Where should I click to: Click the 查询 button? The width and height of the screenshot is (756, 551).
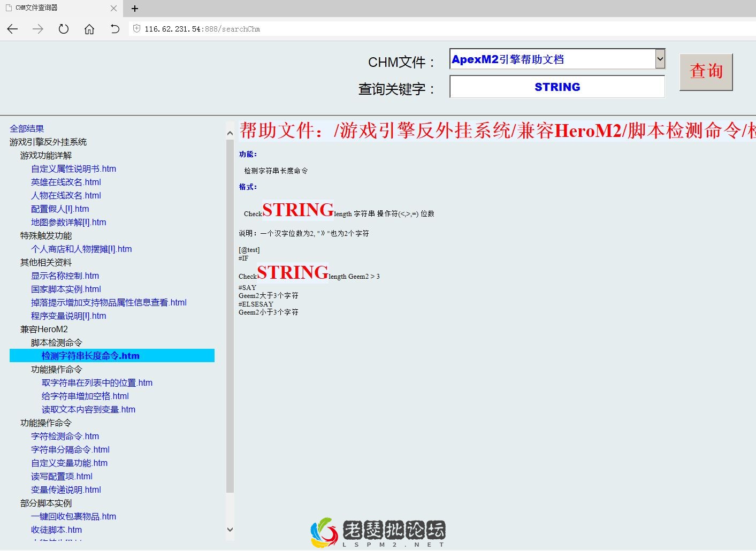(x=706, y=72)
